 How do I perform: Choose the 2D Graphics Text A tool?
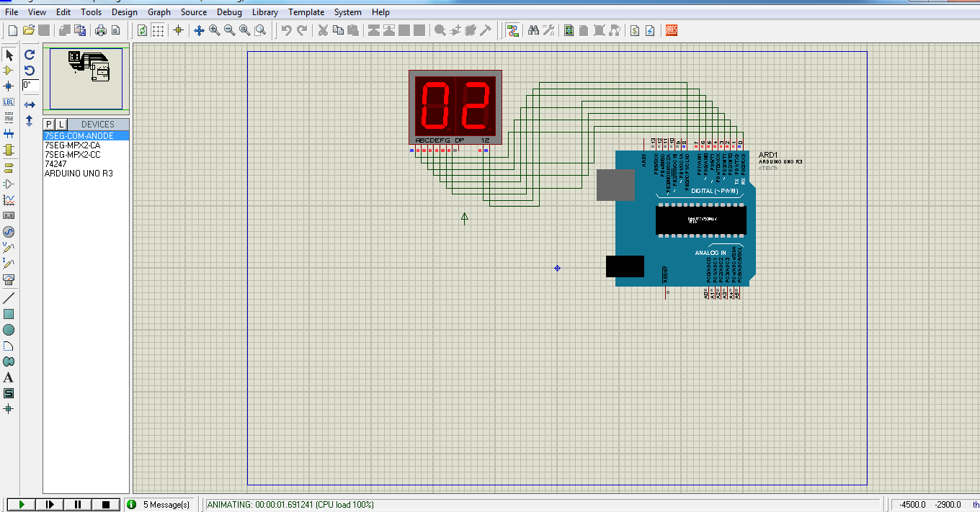9,377
